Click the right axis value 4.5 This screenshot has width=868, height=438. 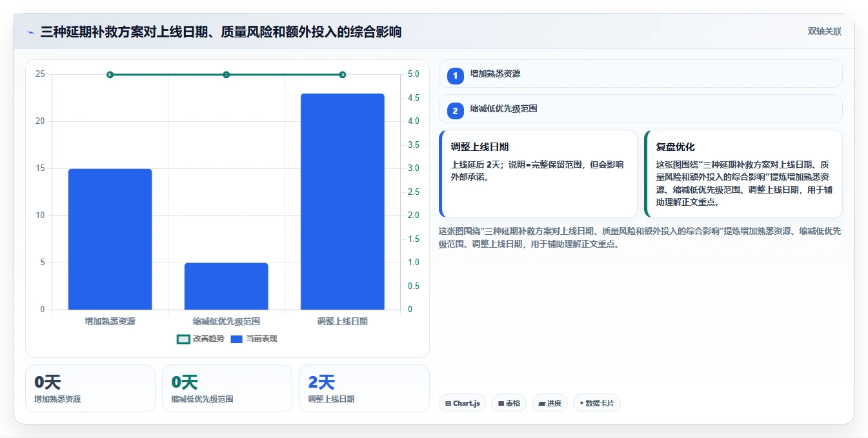pyautogui.click(x=413, y=98)
